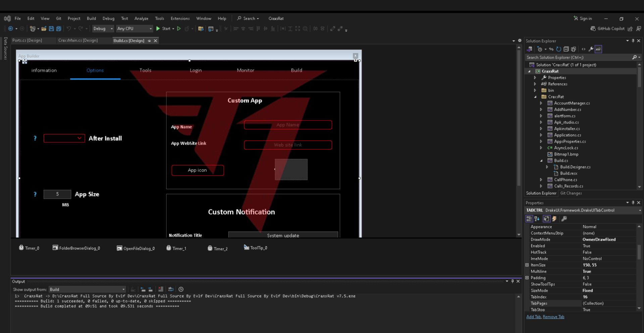
Task: Click the Search Solution Explorer field
Action: tap(577, 57)
